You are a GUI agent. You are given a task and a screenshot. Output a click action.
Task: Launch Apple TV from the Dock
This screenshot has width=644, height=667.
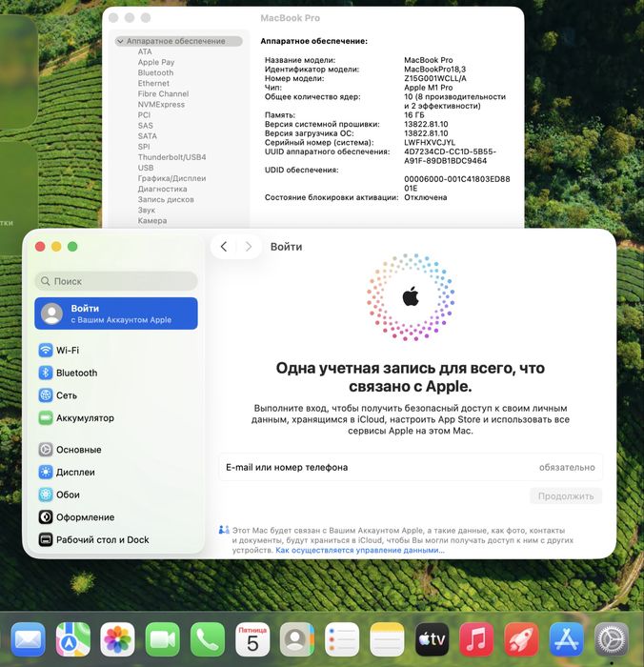(x=433, y=639)
